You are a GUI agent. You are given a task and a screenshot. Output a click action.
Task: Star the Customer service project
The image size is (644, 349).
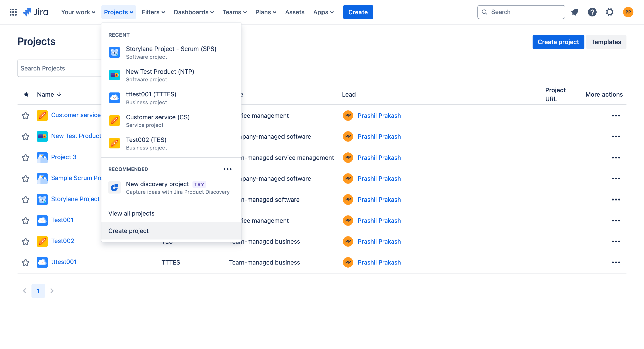[26, 116]
